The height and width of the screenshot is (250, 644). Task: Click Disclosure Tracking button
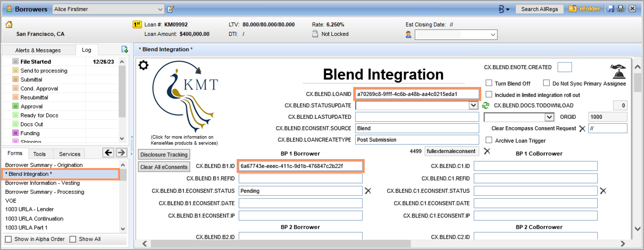[x=164, y=155]
